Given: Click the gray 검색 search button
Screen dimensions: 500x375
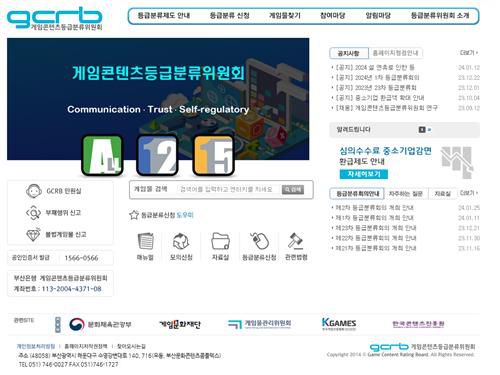Looking at the screenshot, I should [293, 189].
